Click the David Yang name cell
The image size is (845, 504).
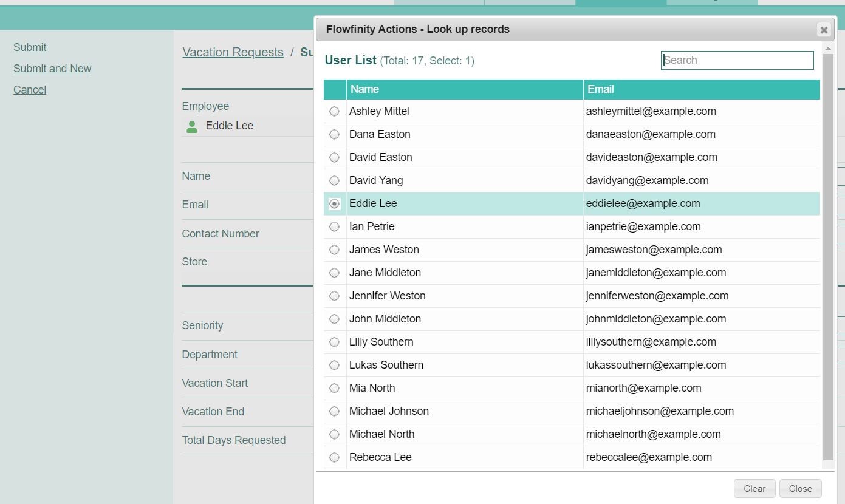click(465, 180)
